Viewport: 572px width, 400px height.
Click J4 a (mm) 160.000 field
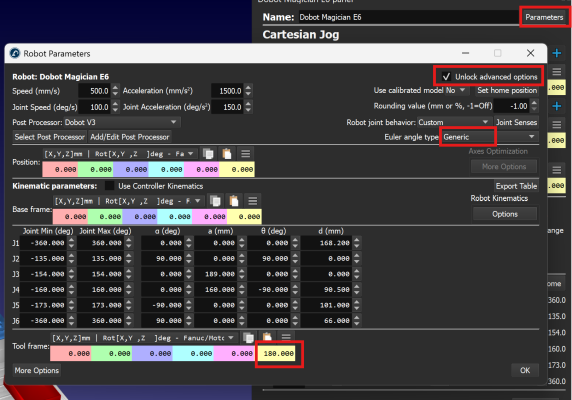(x=216, y=290)
